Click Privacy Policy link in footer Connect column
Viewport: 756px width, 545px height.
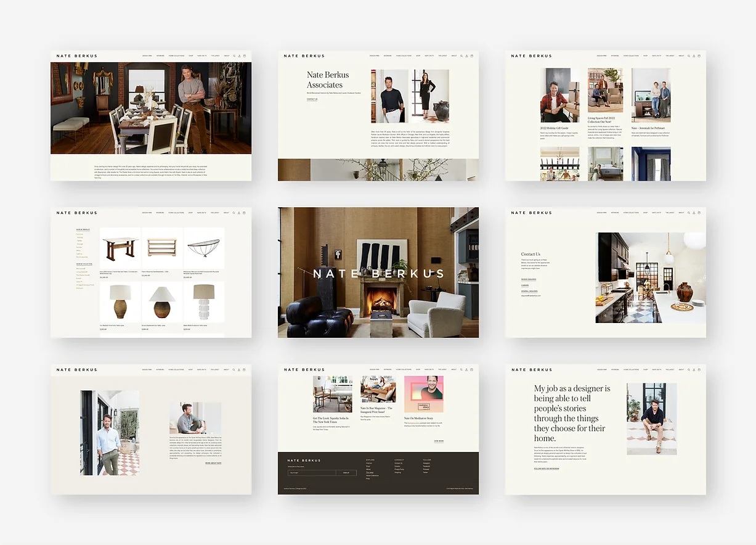[399, 469]
